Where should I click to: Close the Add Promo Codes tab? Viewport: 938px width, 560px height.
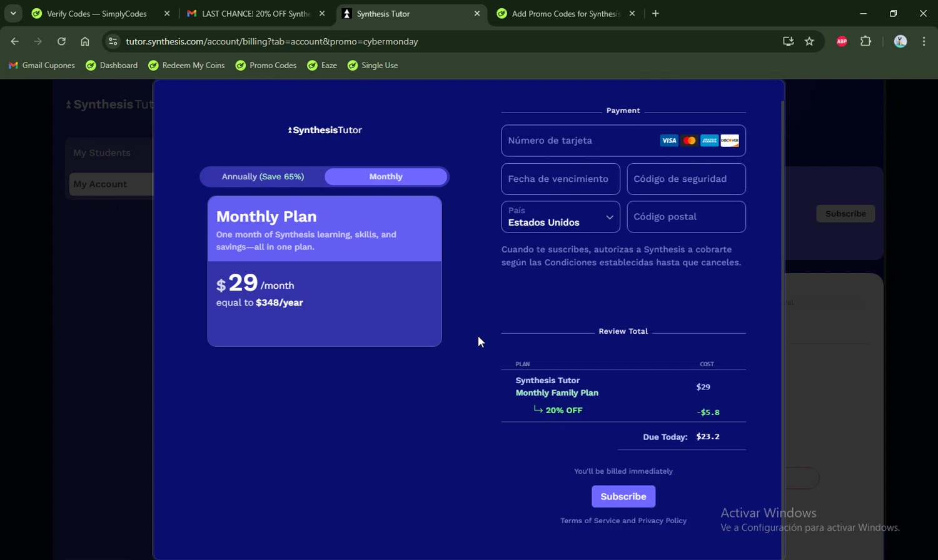pos(632,13)
